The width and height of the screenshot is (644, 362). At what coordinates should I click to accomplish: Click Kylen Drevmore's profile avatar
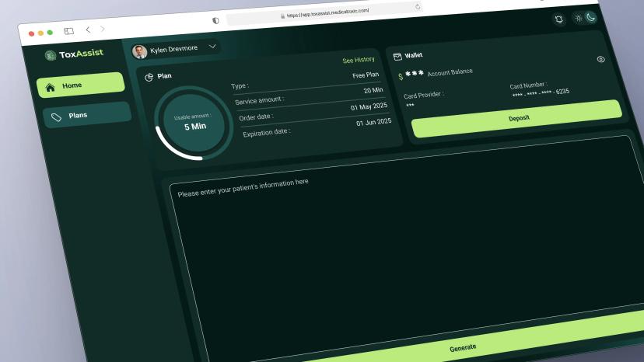140,52
